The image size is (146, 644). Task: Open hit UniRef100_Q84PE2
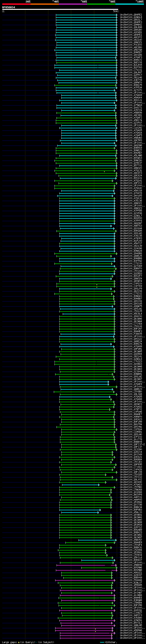(131, 15)
